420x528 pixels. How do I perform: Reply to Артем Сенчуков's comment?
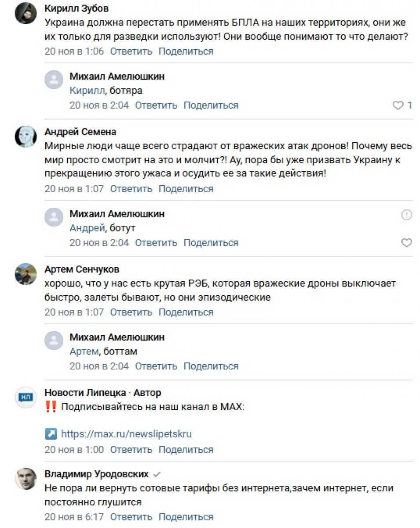(x=131, y=312)
